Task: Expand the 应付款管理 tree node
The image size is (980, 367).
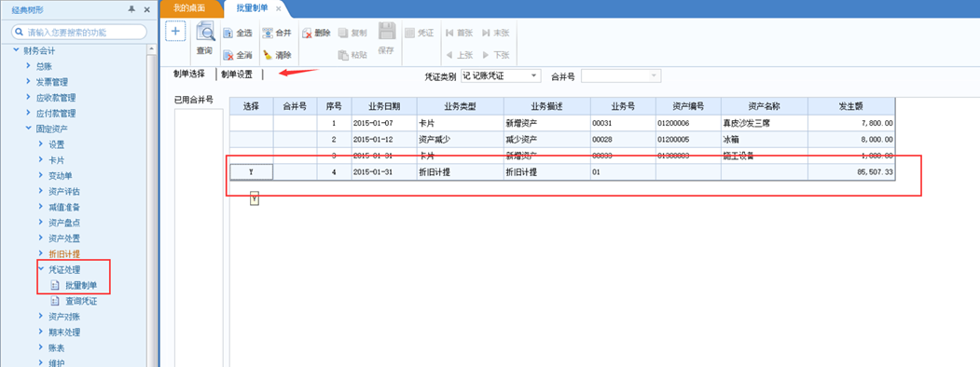Action: pyautogui.click(x=28, y=113)
